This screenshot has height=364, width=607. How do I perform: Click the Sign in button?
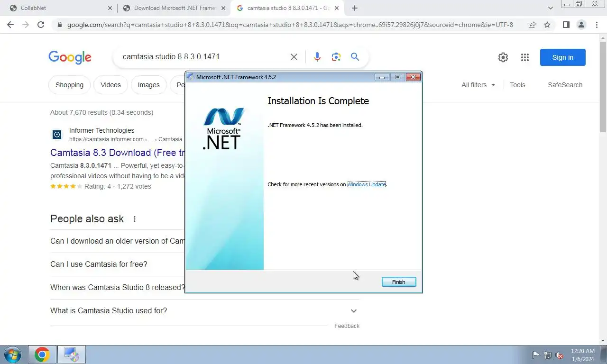tap(563, 57)
